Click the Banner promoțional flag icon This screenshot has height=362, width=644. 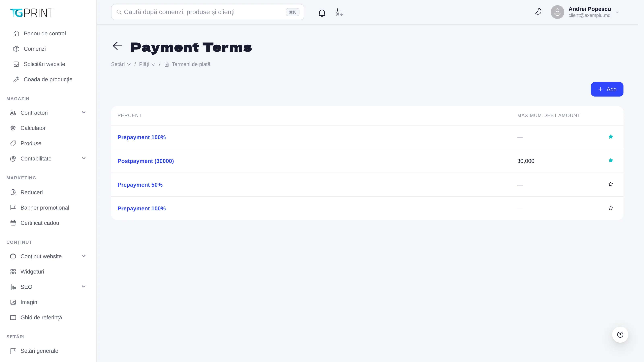[13, 208]
